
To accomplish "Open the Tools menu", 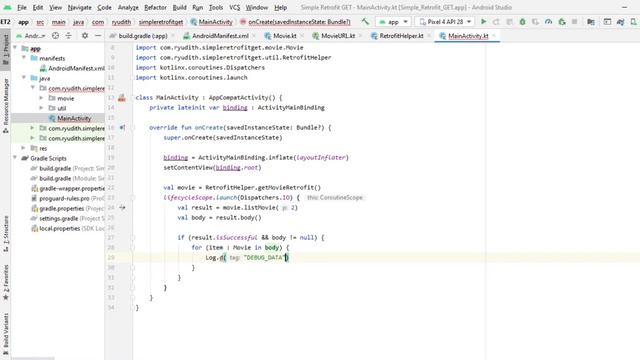I will pyautogui.click(x=216, y=7).
